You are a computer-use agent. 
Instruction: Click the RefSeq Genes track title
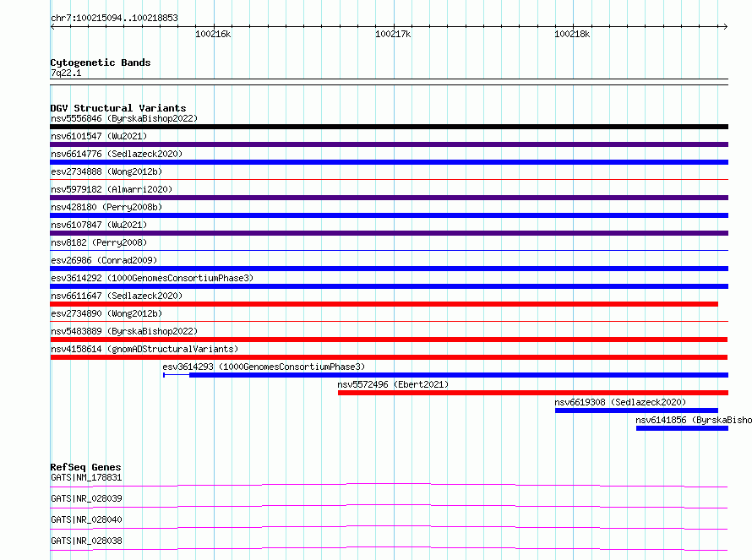[85, 467]
